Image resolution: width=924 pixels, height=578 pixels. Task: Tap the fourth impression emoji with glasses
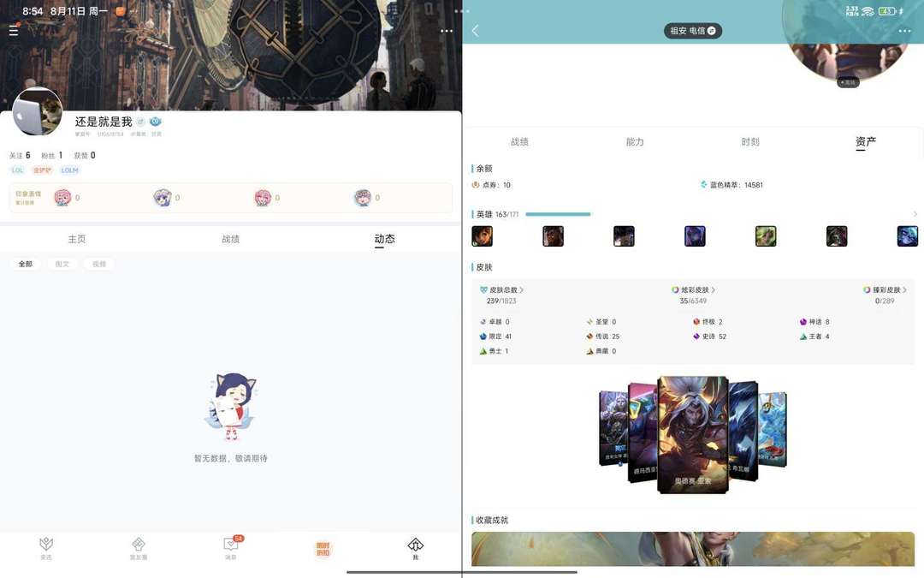point(363,198)
